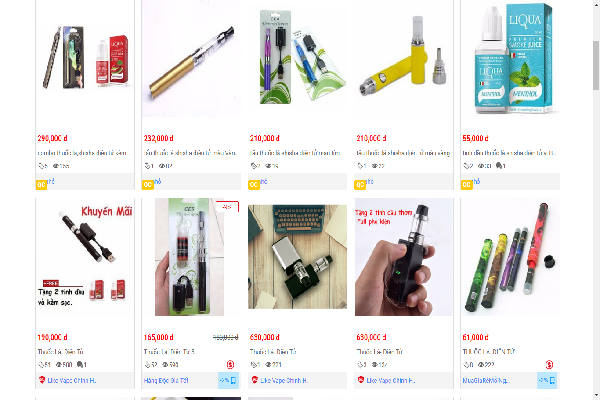Open the Like Vape seller link under the 690,000 đ product
The height and width of the screenshot is (401, 600).
tap(284, 380)
